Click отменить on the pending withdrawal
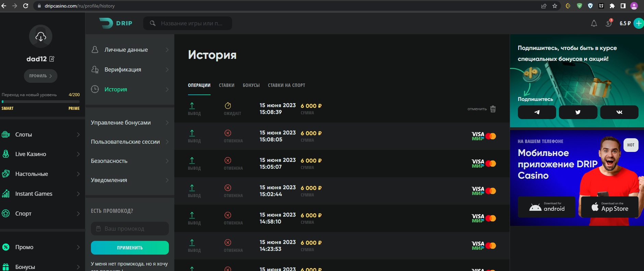The image size is (644, 271). click(x=477, y=109)
